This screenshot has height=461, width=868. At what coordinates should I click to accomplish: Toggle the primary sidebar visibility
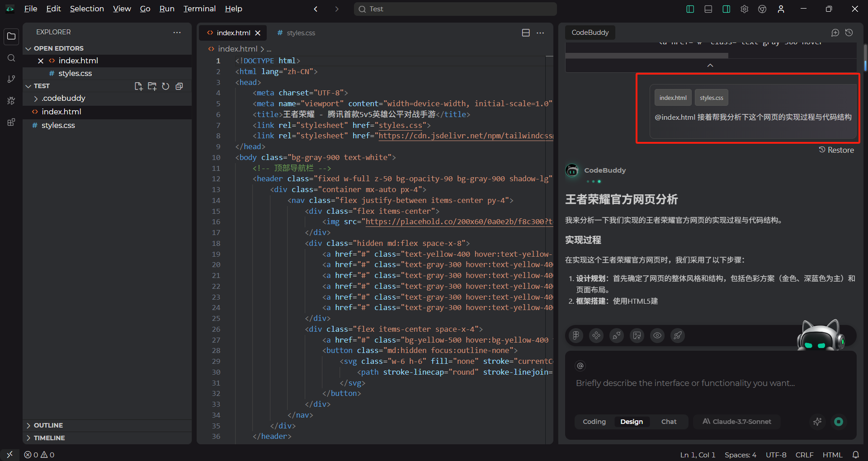pos(690,9)
